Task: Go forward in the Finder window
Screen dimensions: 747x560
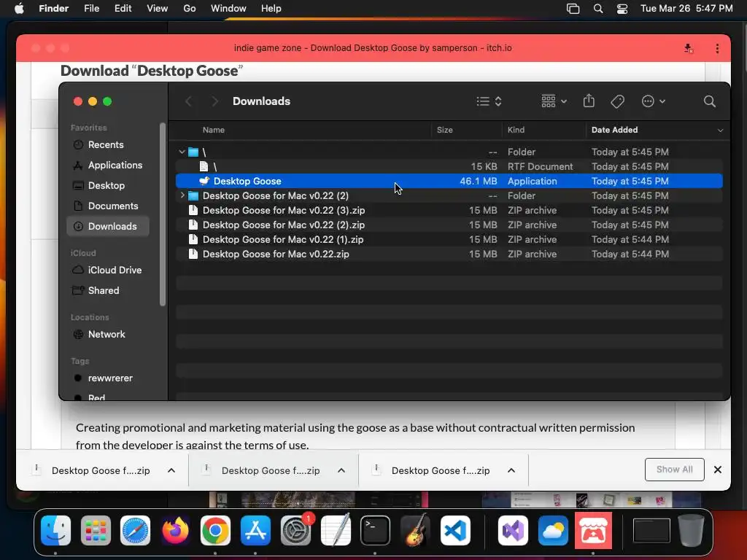Action: click(x=214, y=101)
